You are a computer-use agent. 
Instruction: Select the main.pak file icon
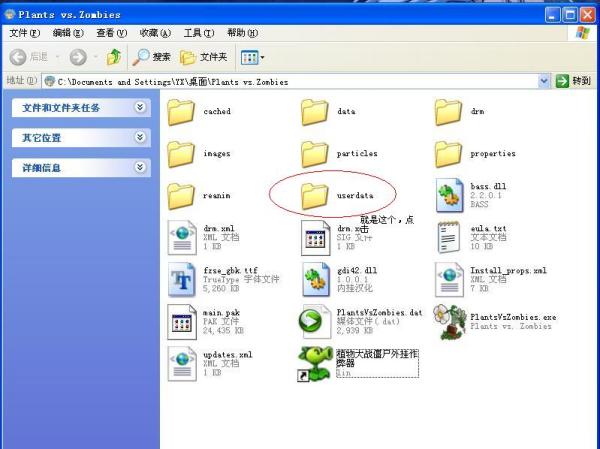(182, 322)
